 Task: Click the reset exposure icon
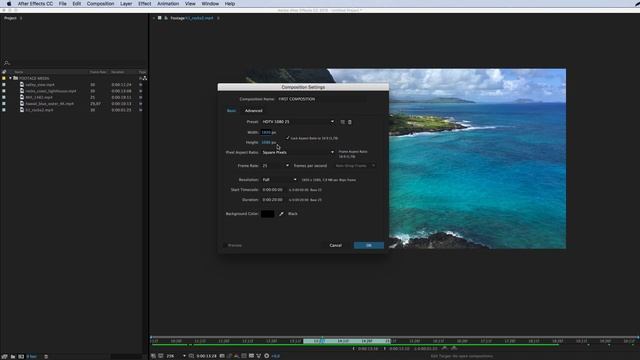(267, 356)
